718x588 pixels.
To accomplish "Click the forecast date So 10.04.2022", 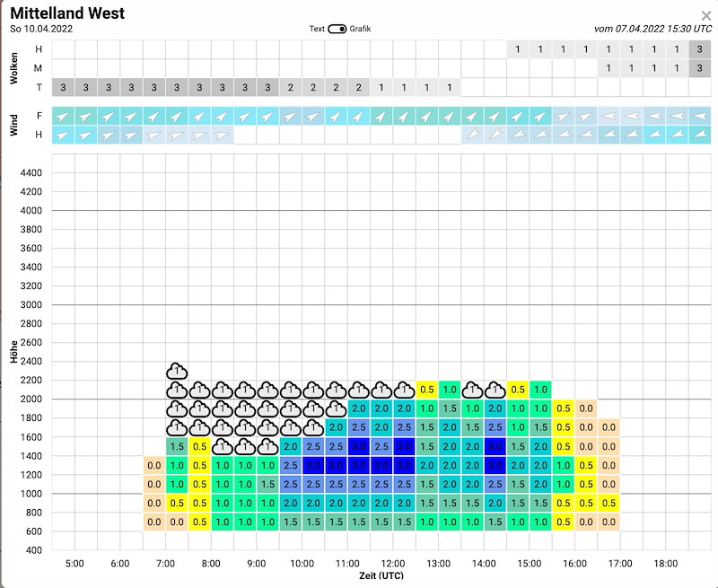I will click(41, 29).
